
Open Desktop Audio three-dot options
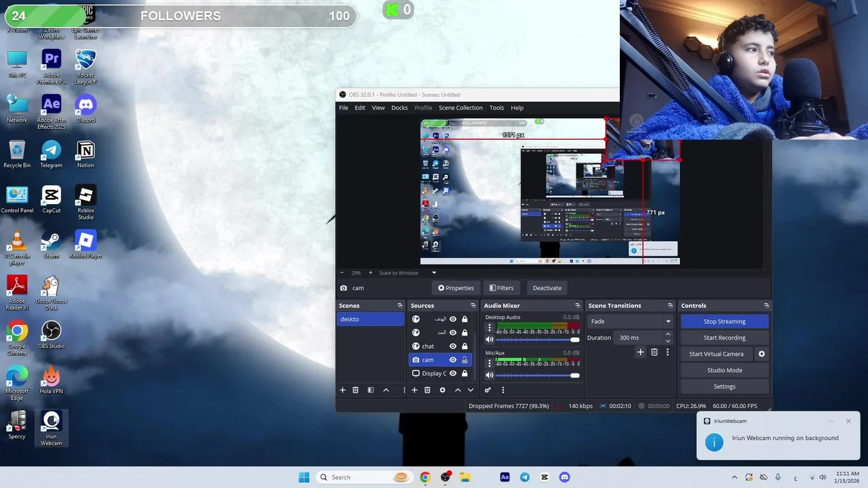(x=490, y=328)
